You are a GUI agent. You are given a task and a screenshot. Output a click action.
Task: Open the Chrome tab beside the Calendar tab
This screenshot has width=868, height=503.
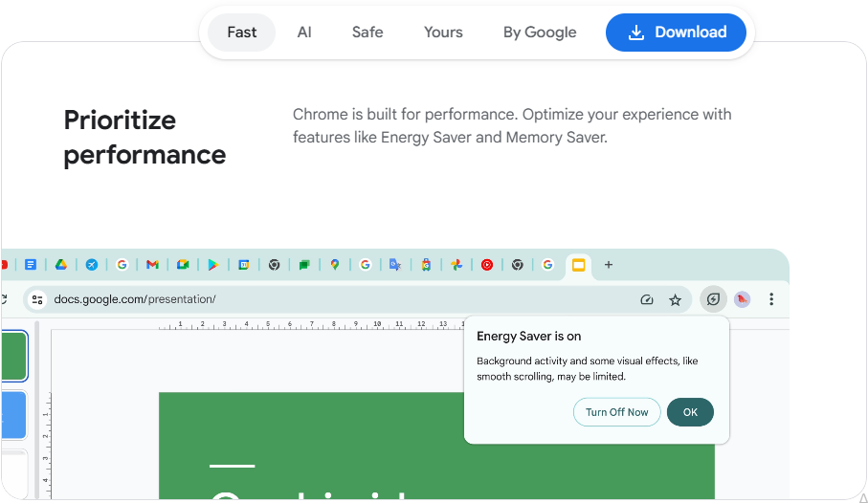[274, 265]
